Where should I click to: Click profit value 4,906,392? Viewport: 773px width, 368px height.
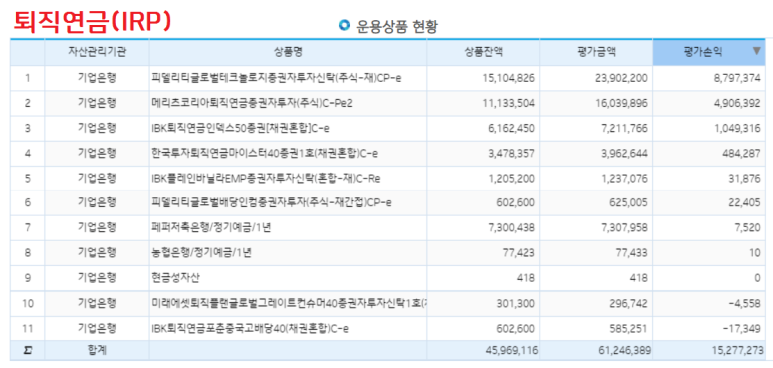738,103
